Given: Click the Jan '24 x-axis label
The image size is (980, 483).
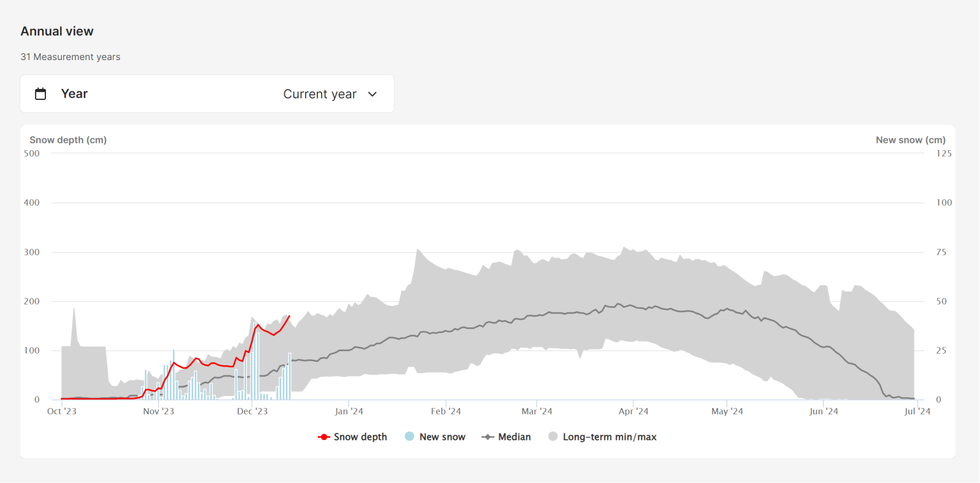Looking at the screenshot, I should point(349,411).
